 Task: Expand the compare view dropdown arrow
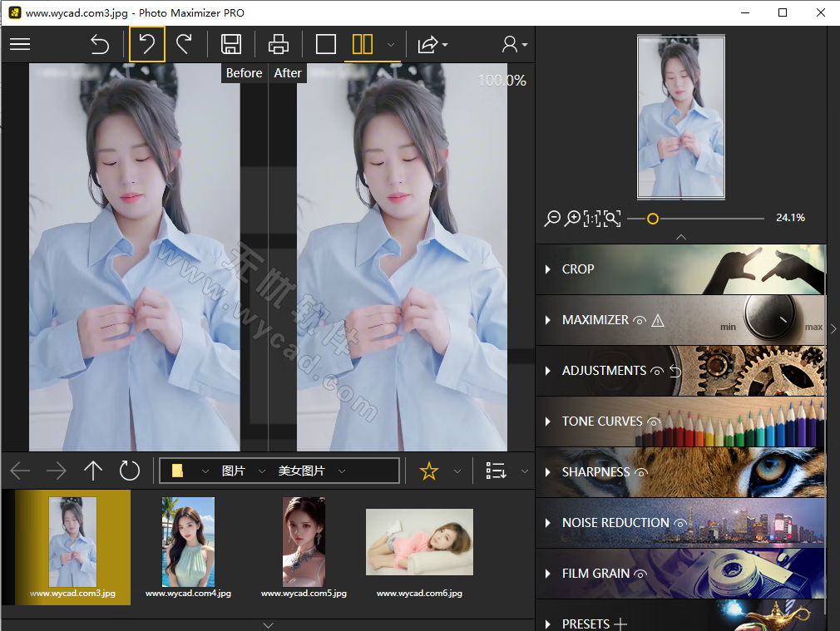(x=389, y=44)
